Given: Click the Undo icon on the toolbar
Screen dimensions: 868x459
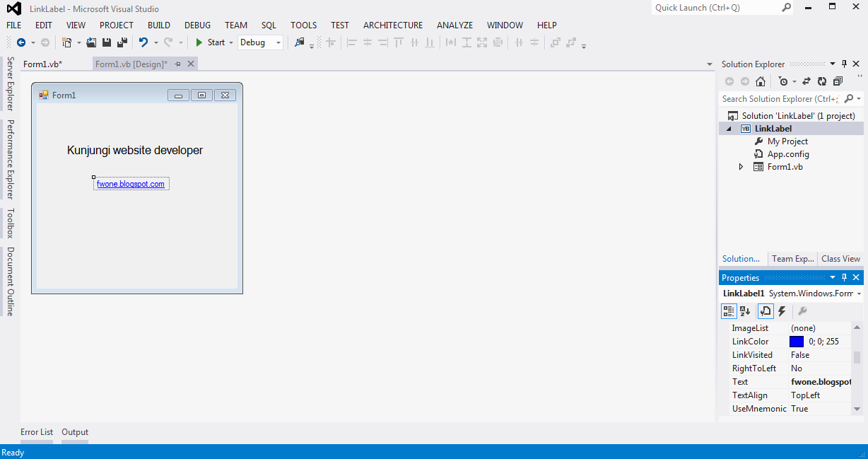Looking at the screenshot, I should [145, 42].
